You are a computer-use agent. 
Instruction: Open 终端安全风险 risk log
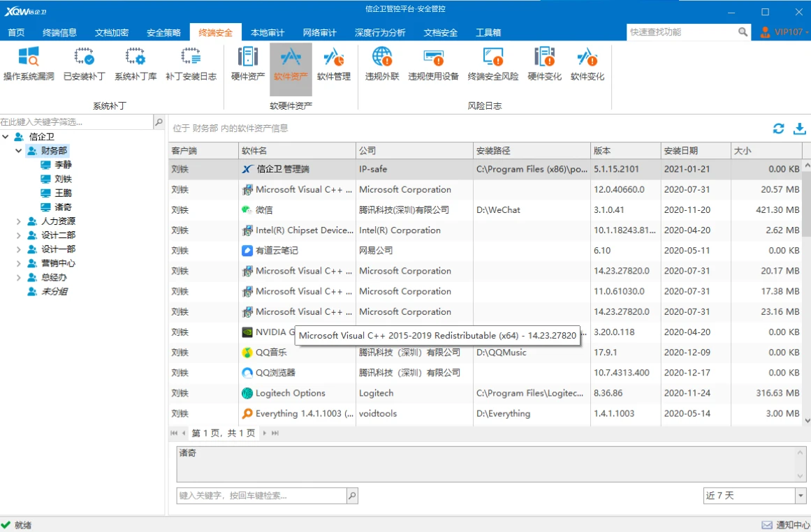[x=493, y=64]
